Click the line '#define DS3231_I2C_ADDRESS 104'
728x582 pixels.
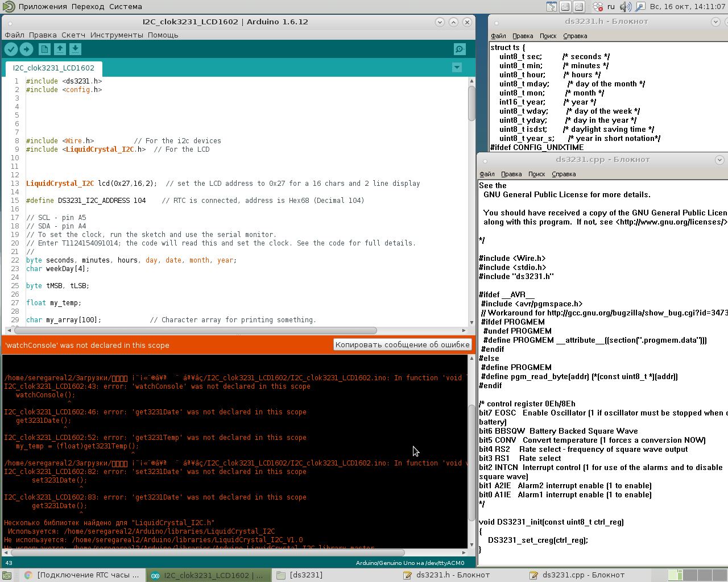click(x=86, y=201)
